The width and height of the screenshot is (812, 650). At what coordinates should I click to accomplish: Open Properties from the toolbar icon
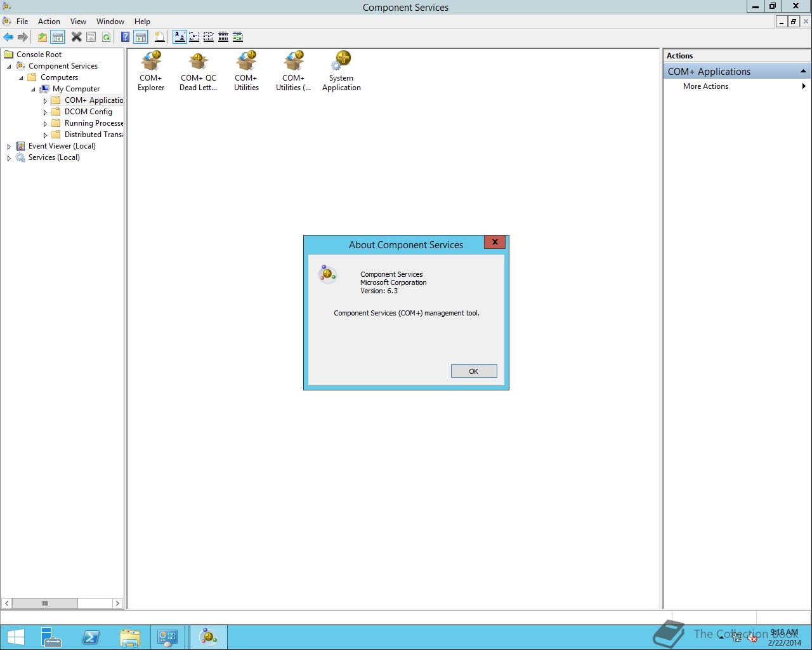pyautogui.click(x=91, y=37)
